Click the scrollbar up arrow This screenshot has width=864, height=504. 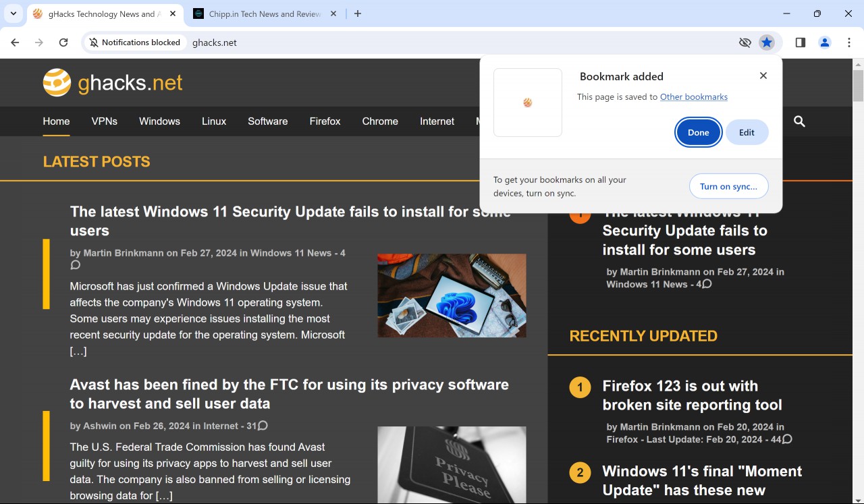pyautogui.click(x=858, y=65)
